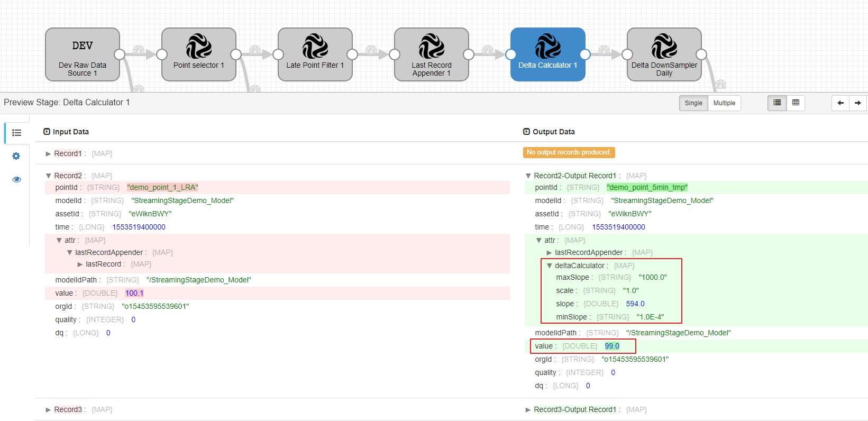Toggle the eye preview icon in sidebar

pyautogui.click(x=16, y=179)
